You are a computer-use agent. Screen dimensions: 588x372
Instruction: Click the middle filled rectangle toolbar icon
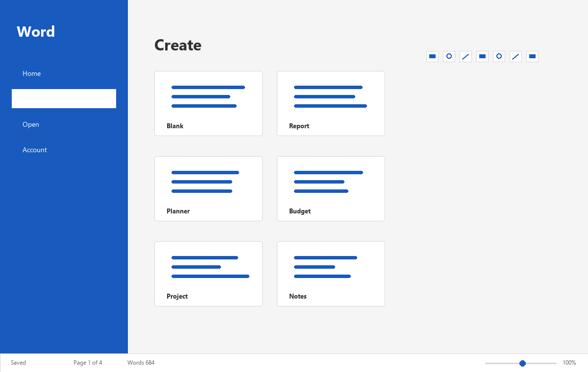pyautogui.click(x=482, y=56)
